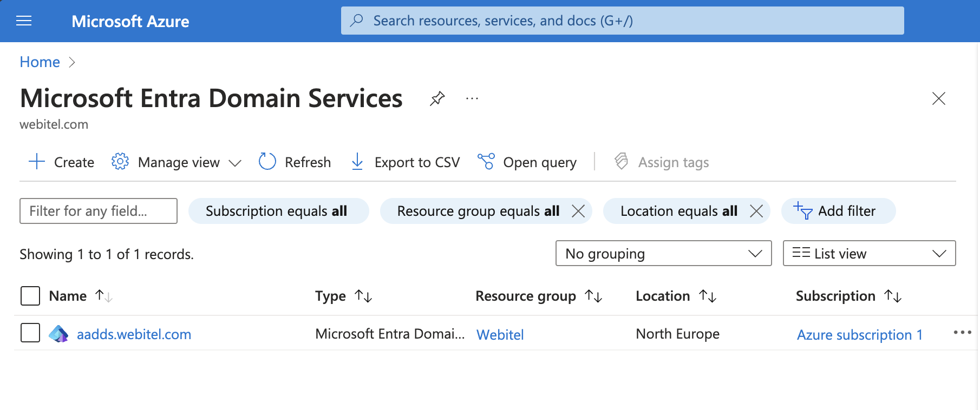The width and height of the screenshot is (980, 410).
Task: Focus the Filter for any field box
Action: 99,211
